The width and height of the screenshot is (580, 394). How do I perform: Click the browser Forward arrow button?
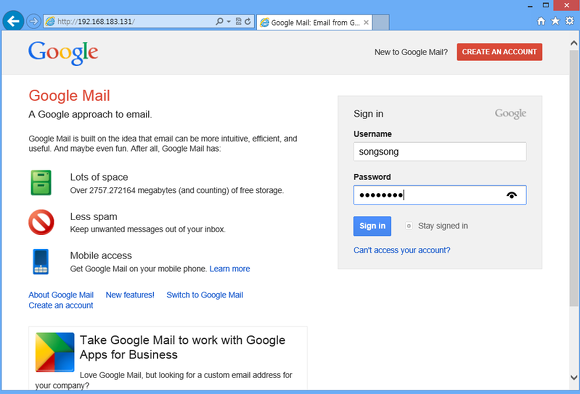(34, 21)
